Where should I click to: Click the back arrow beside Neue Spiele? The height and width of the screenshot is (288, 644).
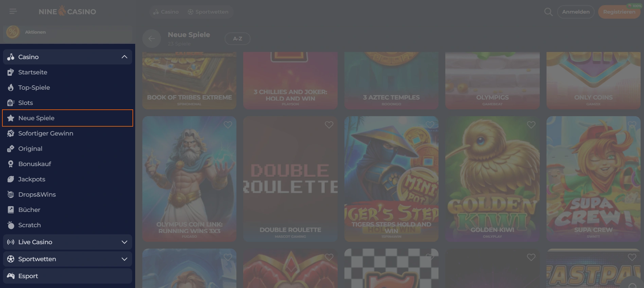click(151, 39)
